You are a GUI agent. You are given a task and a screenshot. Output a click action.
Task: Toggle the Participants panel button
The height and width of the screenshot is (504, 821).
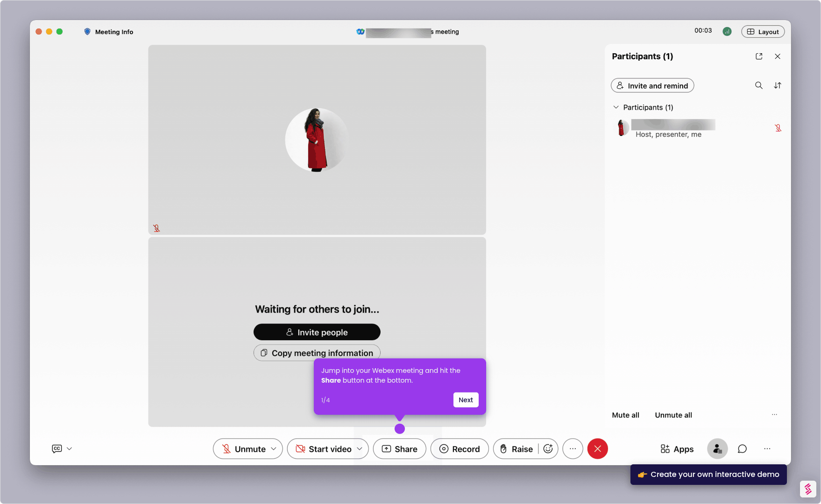(x=717, y=449)
